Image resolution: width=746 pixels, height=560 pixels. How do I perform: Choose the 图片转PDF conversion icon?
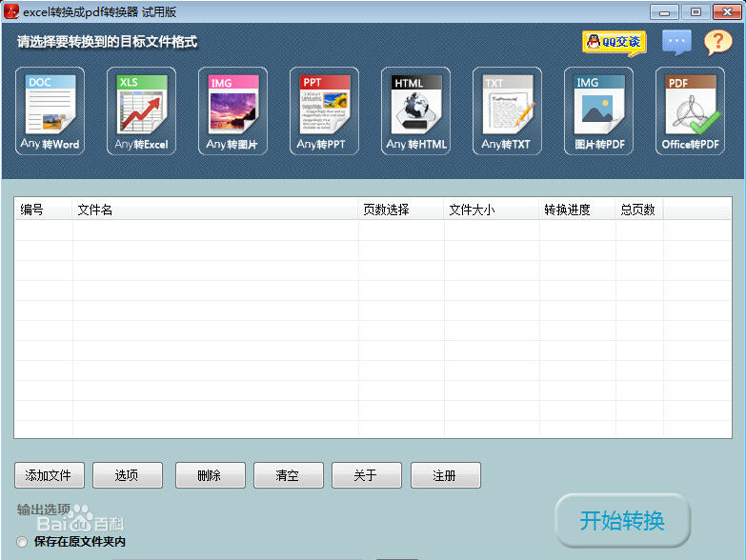(x=598, y=110)
